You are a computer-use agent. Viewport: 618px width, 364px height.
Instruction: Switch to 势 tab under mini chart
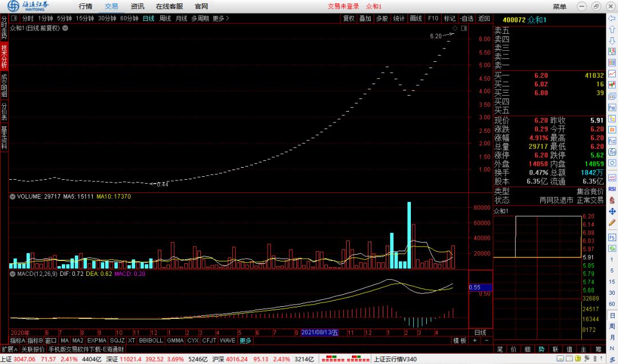(x=541, y=350)
